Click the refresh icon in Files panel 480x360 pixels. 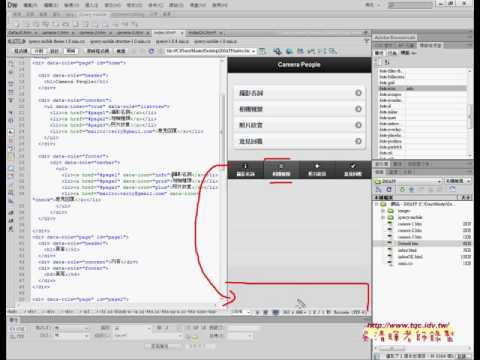click(x=389, y=189)
